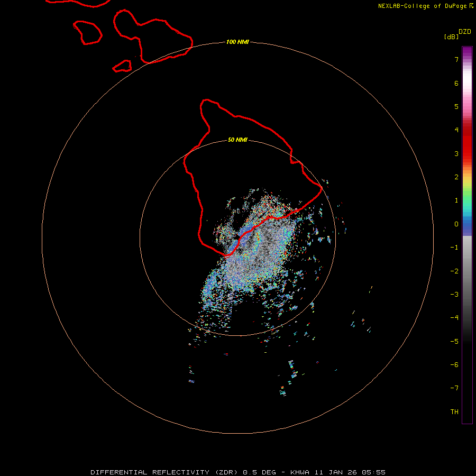Click the [dB] unit label
The height and width of the screenshot is (476, 476).
452,36
